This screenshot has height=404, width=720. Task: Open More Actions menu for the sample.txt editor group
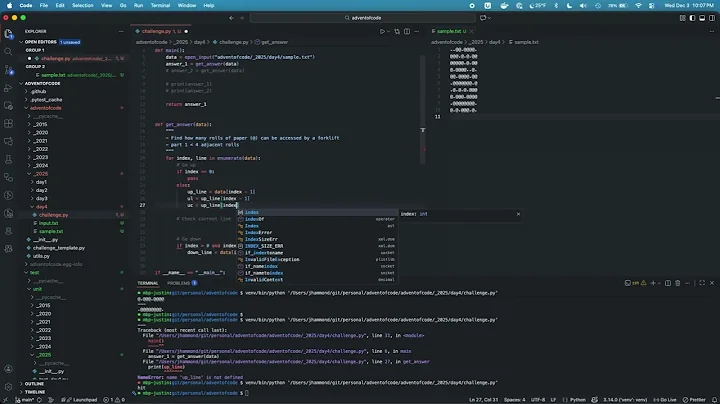pos(712,31)
